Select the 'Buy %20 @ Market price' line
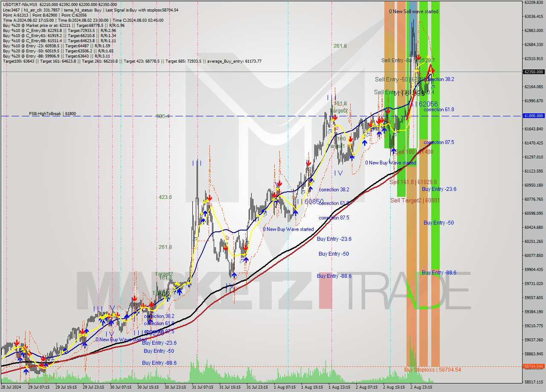 click(x=64, y=26)
